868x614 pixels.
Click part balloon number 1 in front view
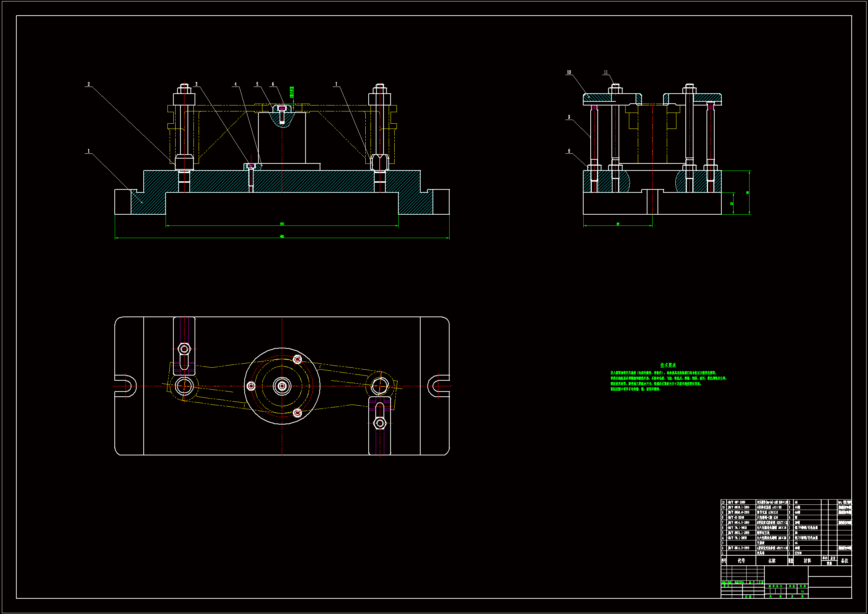[89, 151]
